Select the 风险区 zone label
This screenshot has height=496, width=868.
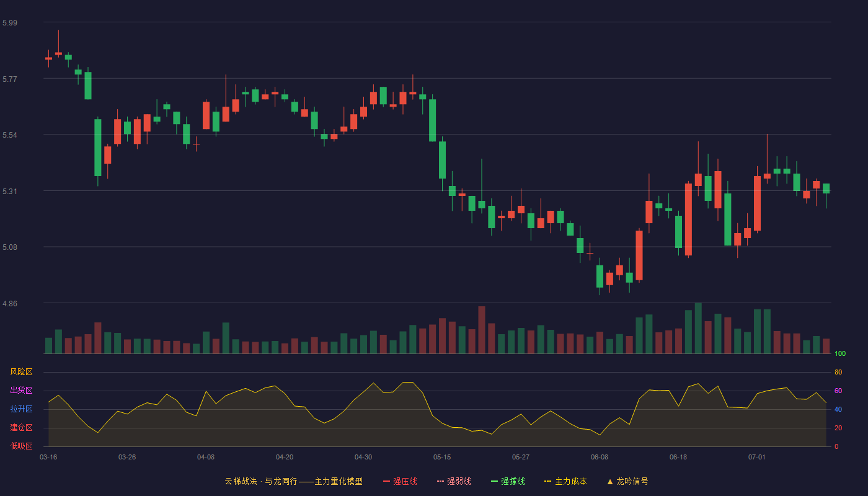21,372
